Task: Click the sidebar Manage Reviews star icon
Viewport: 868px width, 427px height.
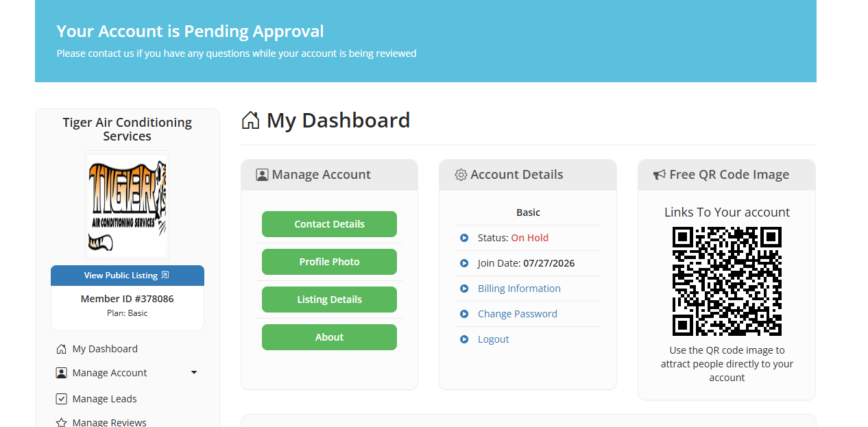Action: (x=61, y=423)
